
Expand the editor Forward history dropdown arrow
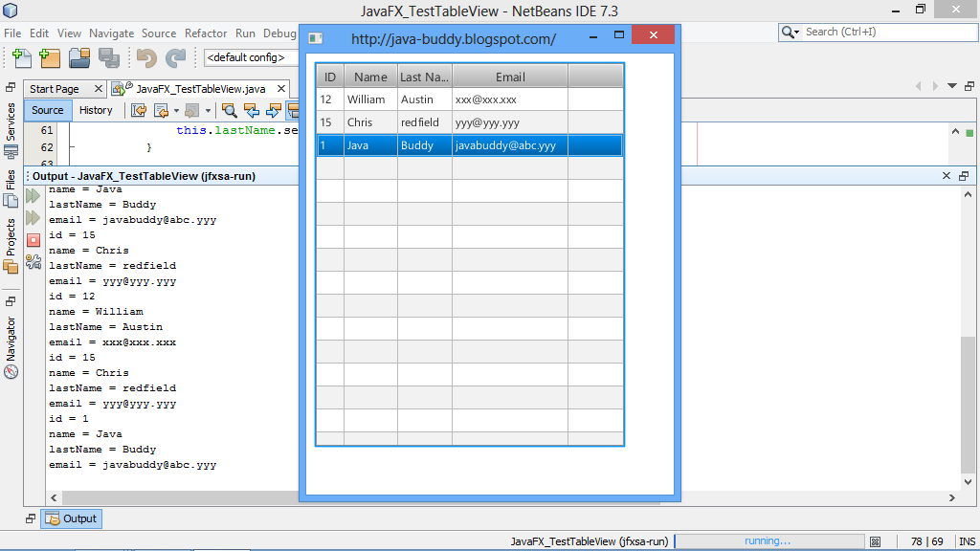point(208,111)
